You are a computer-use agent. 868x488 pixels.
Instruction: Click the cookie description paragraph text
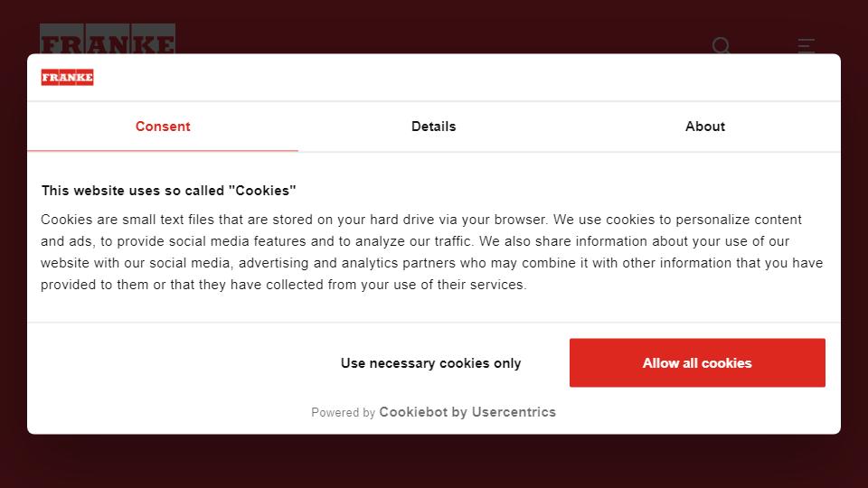point(432,252)
